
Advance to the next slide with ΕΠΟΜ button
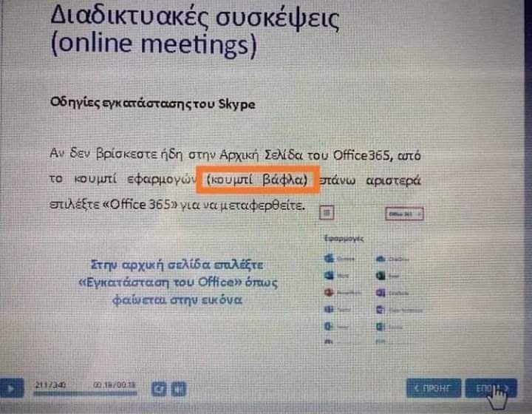(x=491, y=388)
